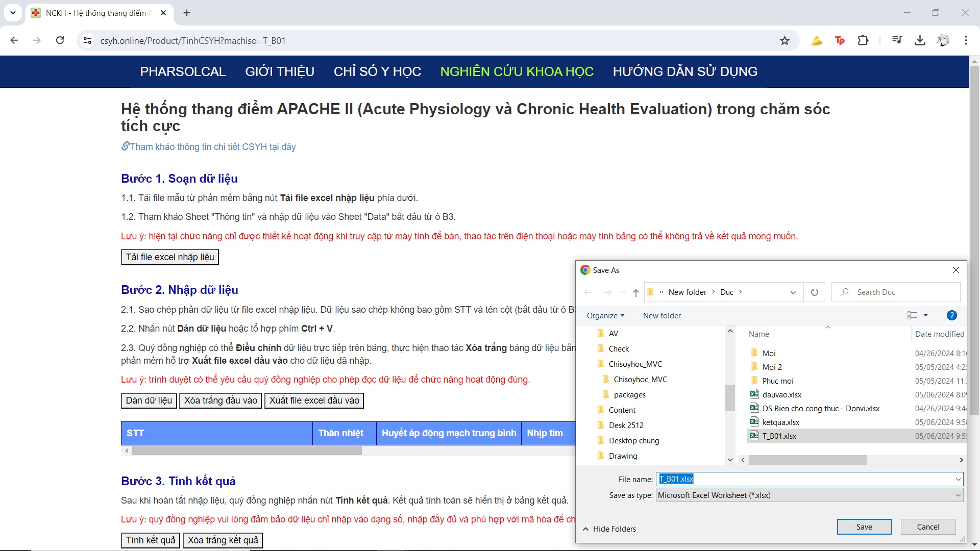Viewport: 980px width, 551px height.
Task: Open Tham khảo thông tin chi tiết CSYH link
Action: click(x=208, y=147)
